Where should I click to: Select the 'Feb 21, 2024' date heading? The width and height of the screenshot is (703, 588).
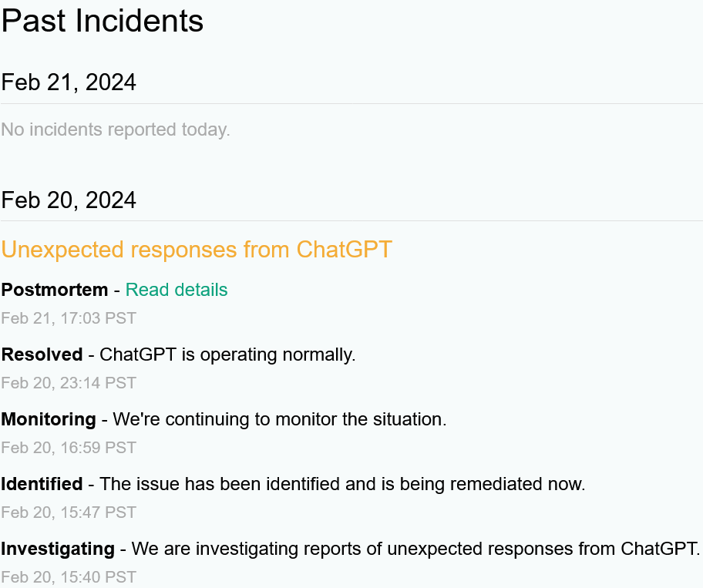[x=69, y=82]
